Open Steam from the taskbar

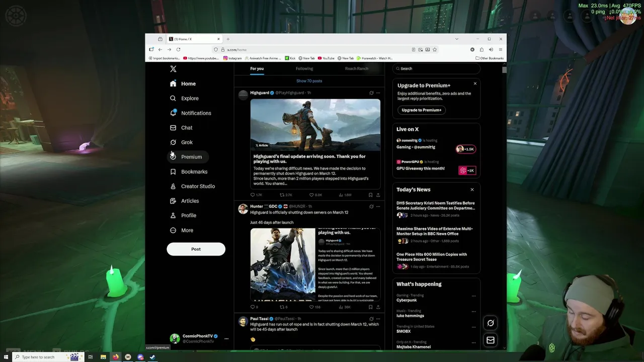pos(152,357)
